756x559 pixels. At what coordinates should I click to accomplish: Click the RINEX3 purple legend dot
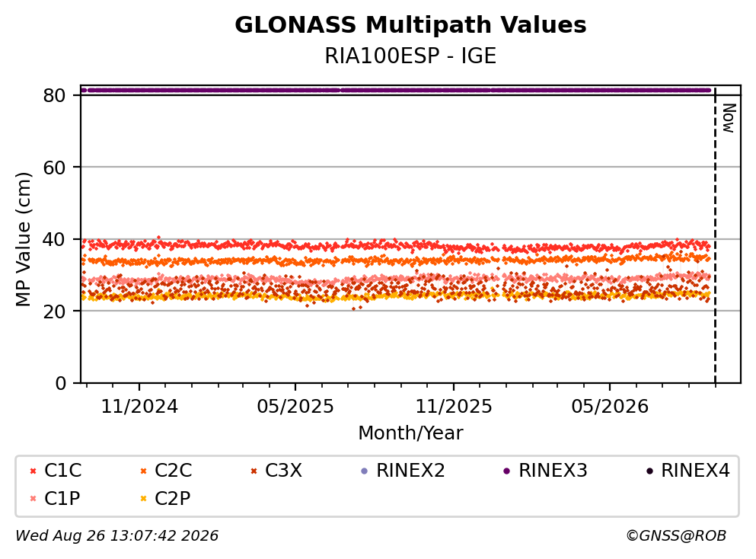(507, 471)
